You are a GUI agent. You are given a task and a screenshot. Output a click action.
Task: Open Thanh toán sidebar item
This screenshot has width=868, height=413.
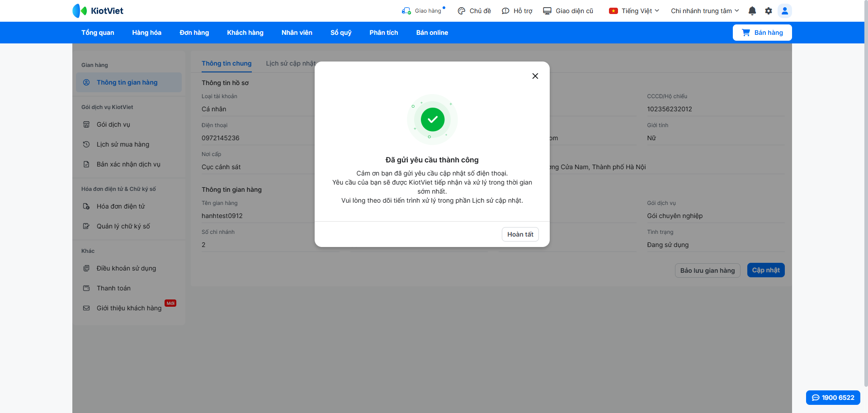[x=129, y=288]
